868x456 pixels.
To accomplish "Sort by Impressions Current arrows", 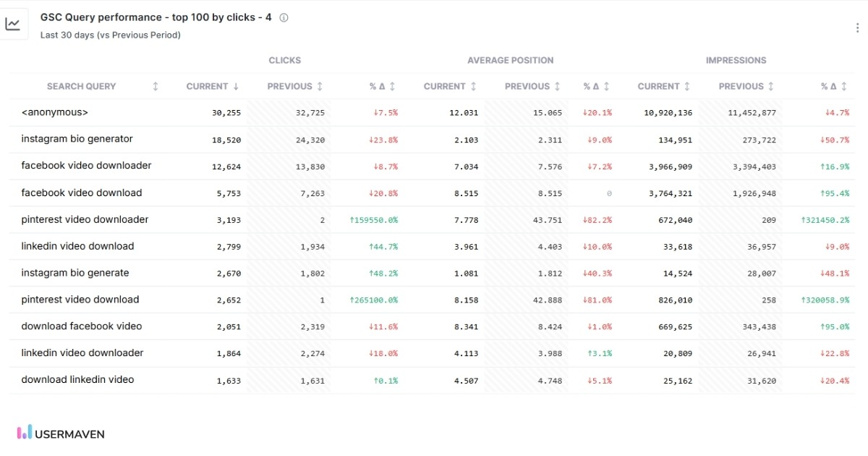I will click(x=687, y=87).
